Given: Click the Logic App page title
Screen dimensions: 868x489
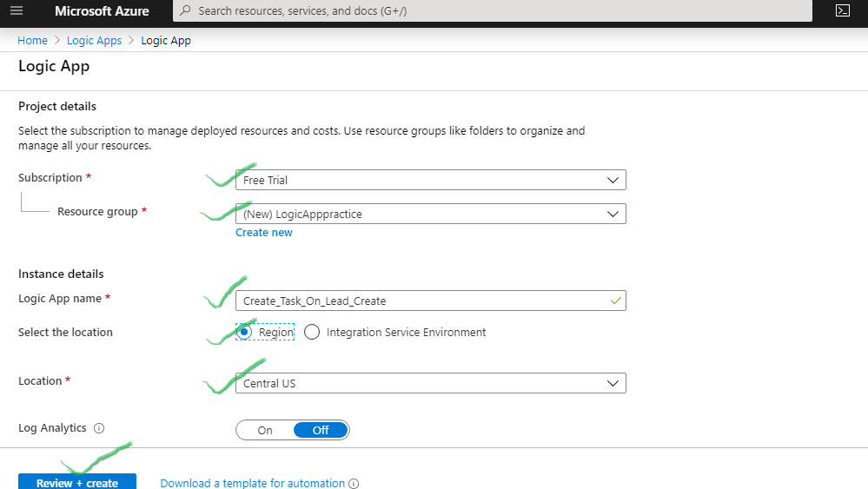Looking at the screenshot, I should click(x=54, y=66).
